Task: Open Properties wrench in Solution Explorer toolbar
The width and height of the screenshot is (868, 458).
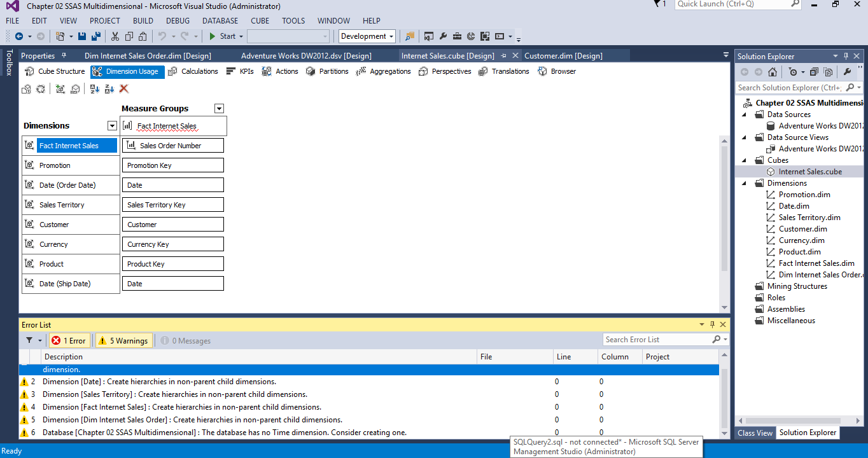Action: (x=847, y=72)
